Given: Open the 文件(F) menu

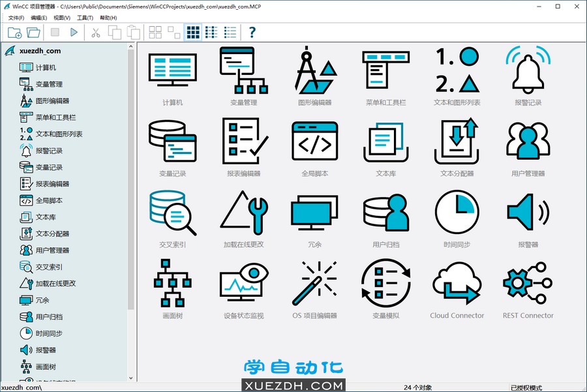Looking at the screenshot, I should (16, 18).
